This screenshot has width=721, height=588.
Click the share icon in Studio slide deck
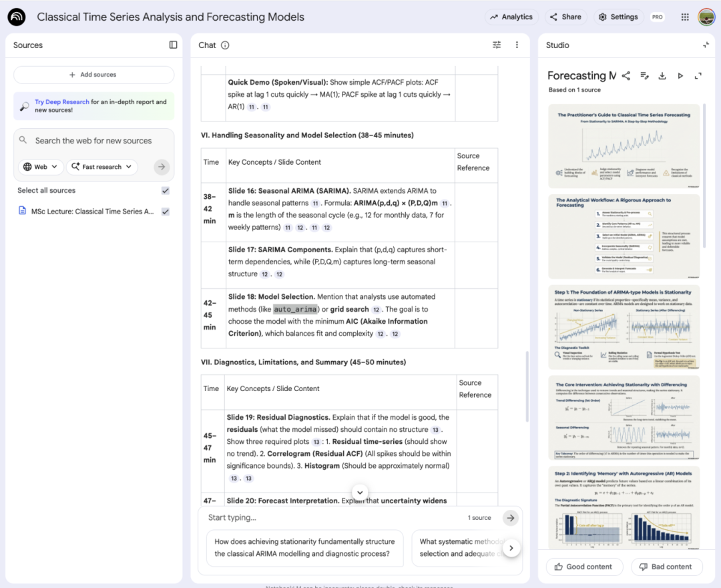point(626,76)
